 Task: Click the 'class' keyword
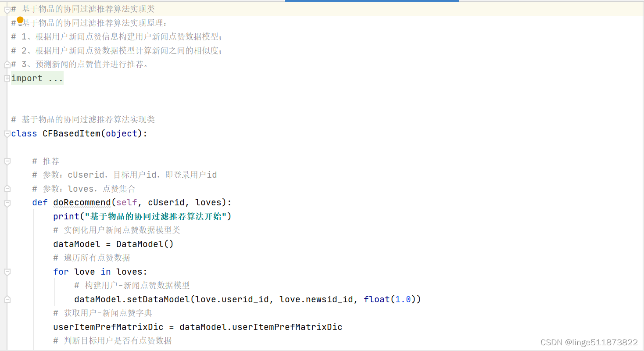point(24,133)
